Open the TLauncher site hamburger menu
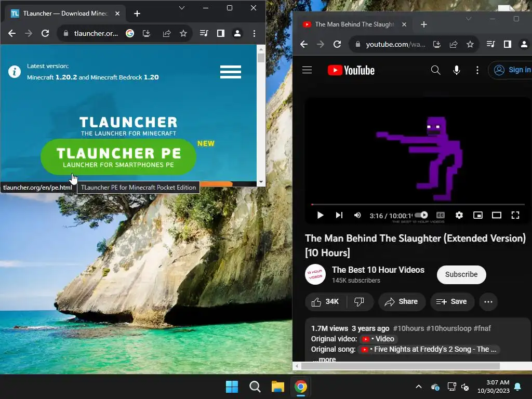This screenshot has width=532, height=399. pos(230,72)
